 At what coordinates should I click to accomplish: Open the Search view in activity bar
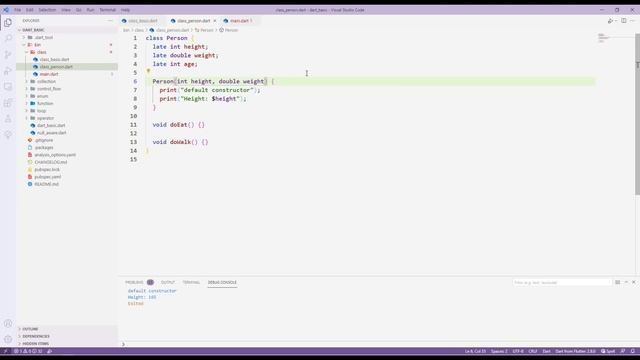8,38
